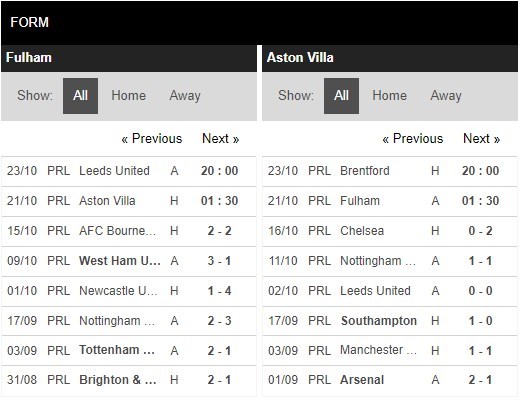Switch Fulham form to Home matches
Image resolution: width=521 pixels, height=409 pixels.
[x=129, y=96]
